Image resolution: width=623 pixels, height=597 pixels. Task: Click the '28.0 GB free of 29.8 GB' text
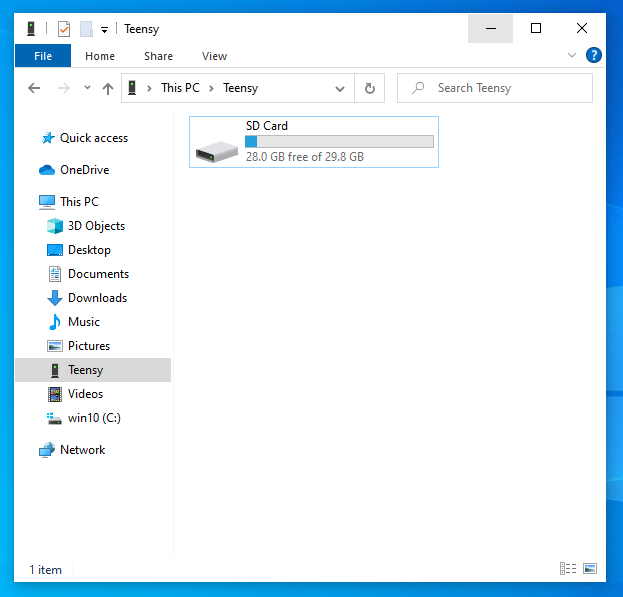(x=304, y=157)
